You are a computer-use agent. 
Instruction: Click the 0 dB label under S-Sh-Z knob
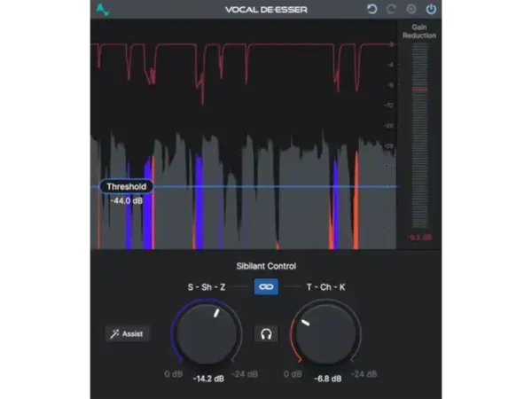point(174,374)
